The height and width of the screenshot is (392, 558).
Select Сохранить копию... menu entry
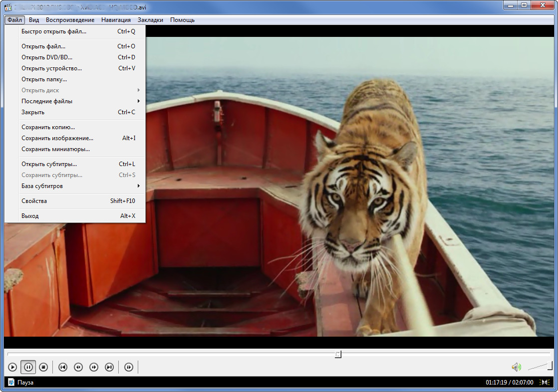75,127
